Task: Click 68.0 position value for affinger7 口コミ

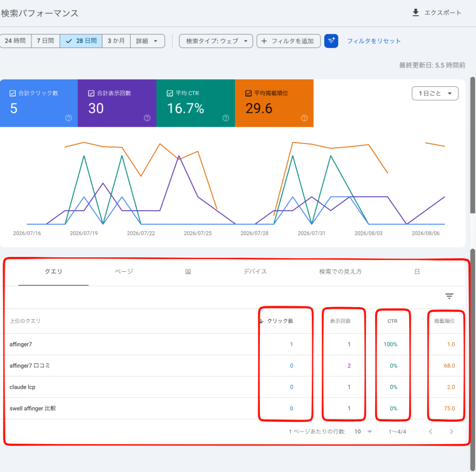Action: click(450, 366)
